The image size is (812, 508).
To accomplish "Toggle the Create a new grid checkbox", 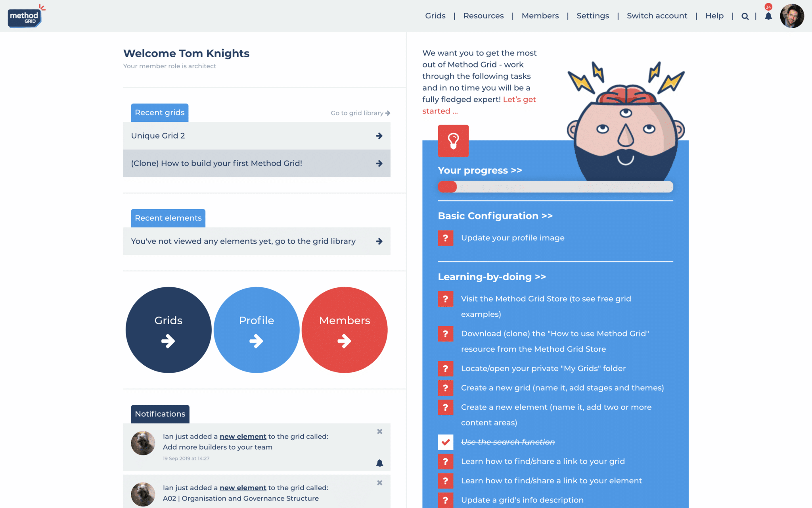I will pos(445,388).
